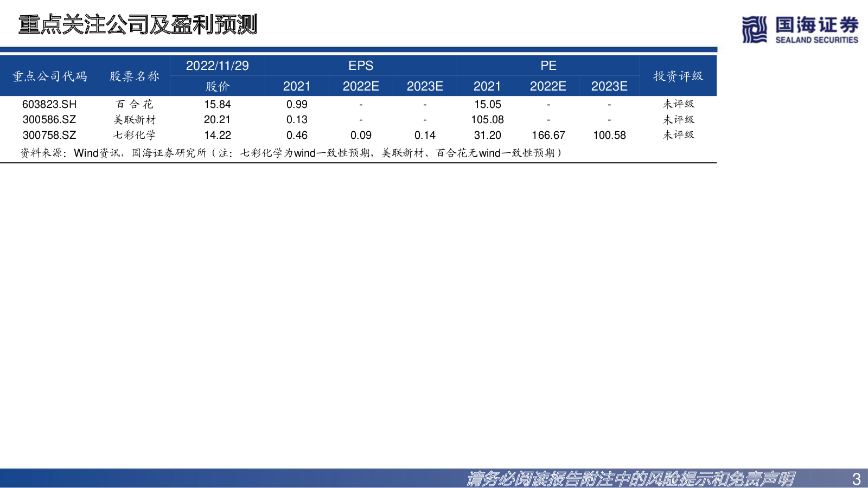The width and height of the screenshot is (868, 488).
Task: Click stock name 七彩化学
Action: coord(135,135)
